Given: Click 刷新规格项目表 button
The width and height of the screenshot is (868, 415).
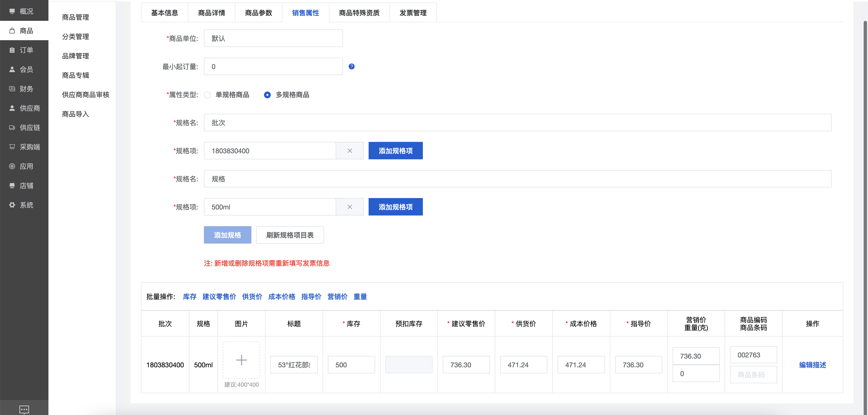Looking at the screenshot, I should pyautogui.click(x=290, y=235).
